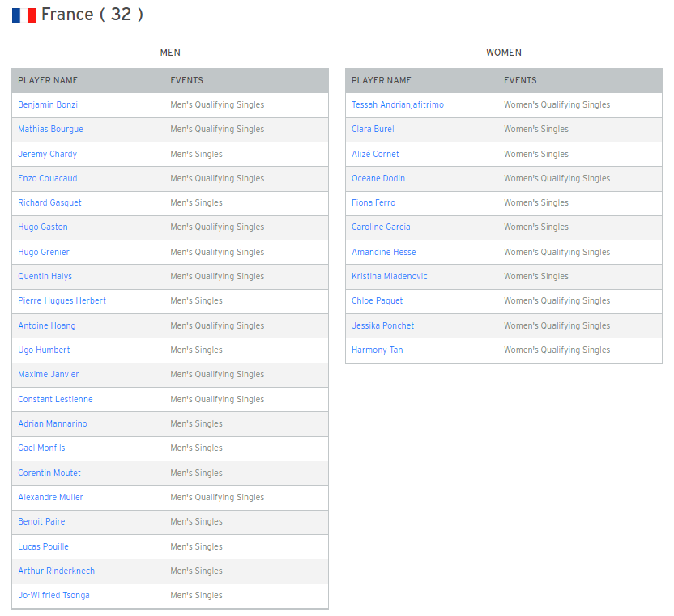
Task: Open Constant Lestienne profile
Action: [x=55, y=400]
